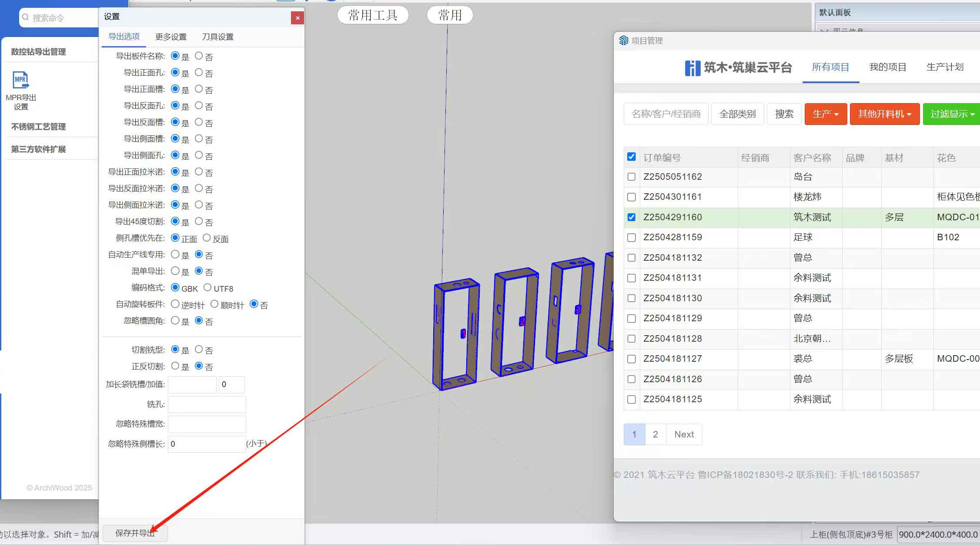Choose UTF8 encoding format
The image size is (980, 545).
207,287
